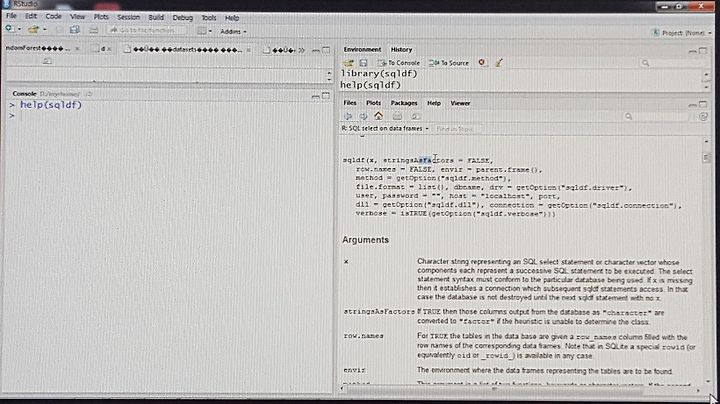Switch to the Packages tab
720x404 pixels.
coord(404,103)
